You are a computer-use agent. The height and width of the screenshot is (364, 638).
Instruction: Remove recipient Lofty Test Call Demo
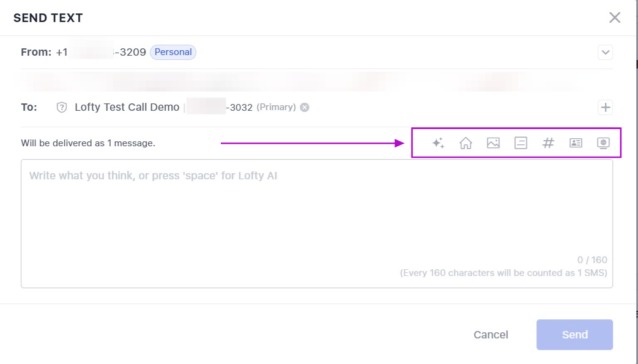click(305, 108)
